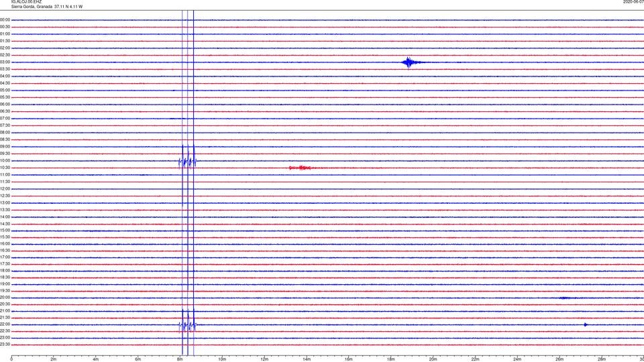This screenshot has width=644, height=362.
Task: Select the '01:30' time label
Action: (x=5, y=41)
